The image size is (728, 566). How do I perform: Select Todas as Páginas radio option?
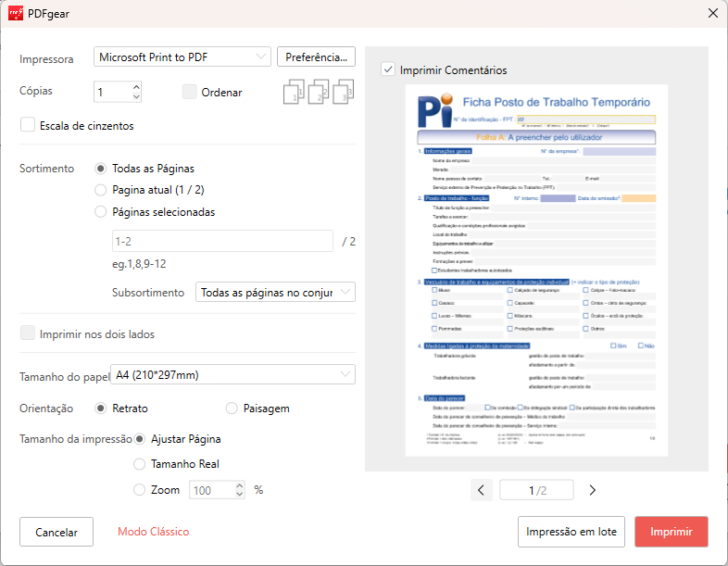100,169
